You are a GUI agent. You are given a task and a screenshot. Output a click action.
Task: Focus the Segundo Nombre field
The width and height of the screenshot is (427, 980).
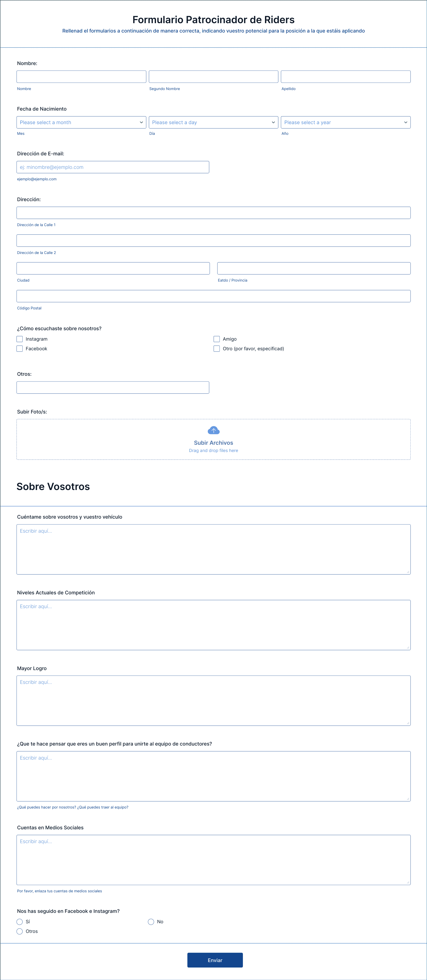click(x=213, y=77)
